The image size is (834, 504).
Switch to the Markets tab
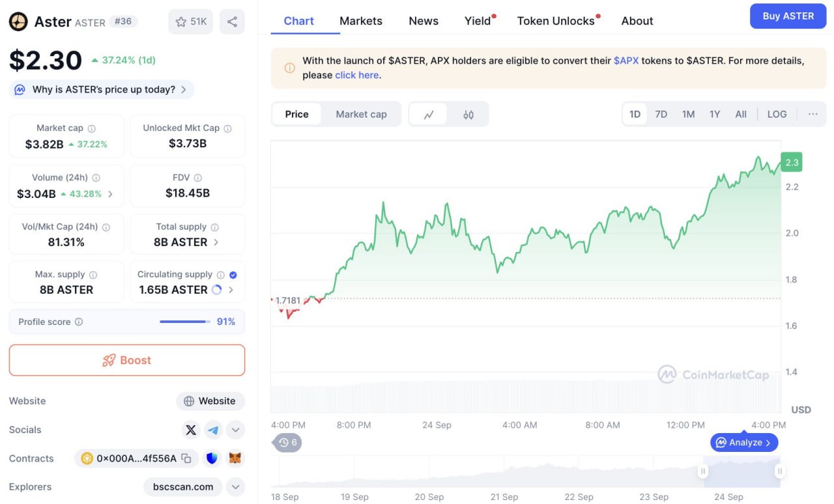tap(361, 21)
